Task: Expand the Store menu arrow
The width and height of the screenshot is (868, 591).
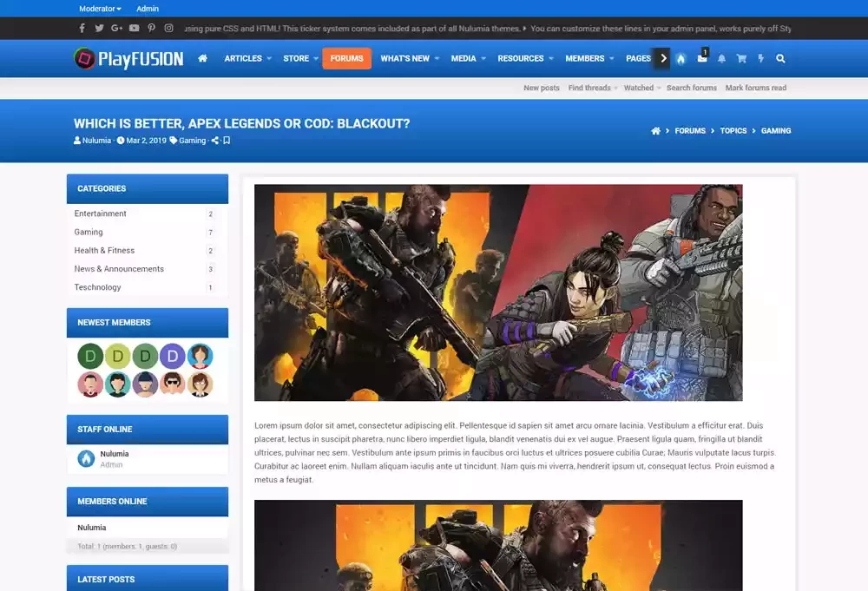Action: tap(316, 58)
